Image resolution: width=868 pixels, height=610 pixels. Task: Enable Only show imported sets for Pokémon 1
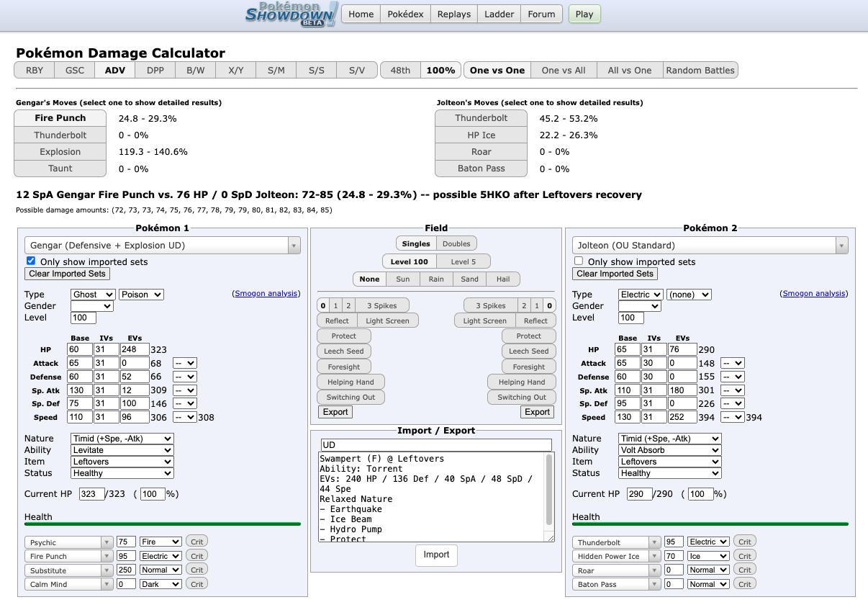coord(31,261)
